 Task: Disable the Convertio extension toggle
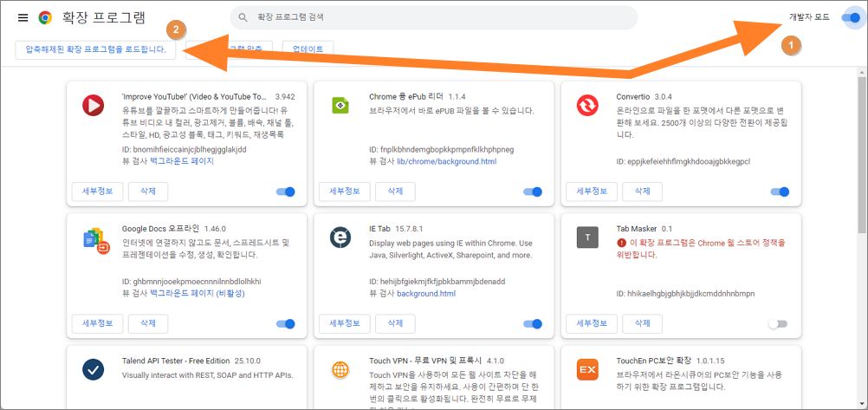coord(780,192)
